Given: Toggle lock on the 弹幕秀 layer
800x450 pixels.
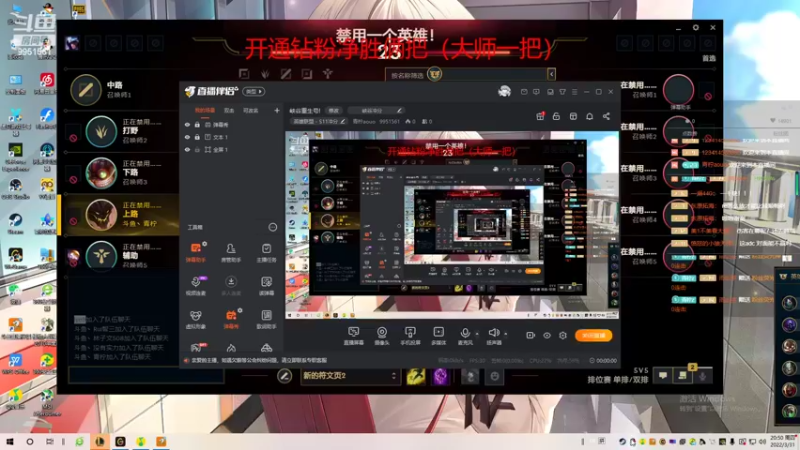Looking at the screenshot, I should pyautogui.click(x=197, y=124).
